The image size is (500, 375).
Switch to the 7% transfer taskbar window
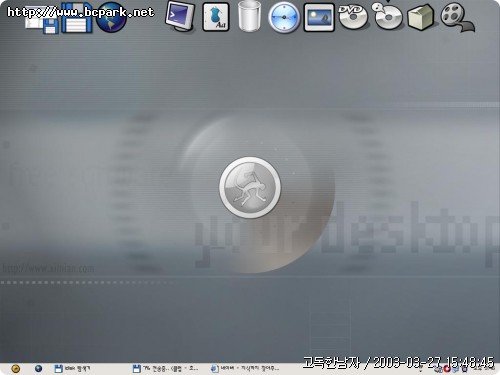pos(165,368)
